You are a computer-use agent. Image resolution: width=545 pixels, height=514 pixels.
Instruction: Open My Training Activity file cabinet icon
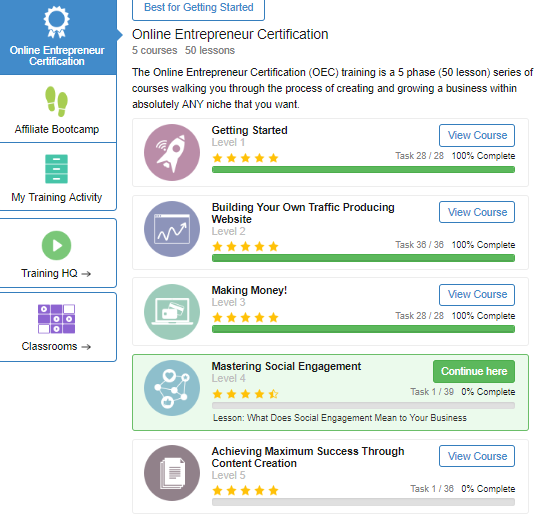click(x=56, y=169)
